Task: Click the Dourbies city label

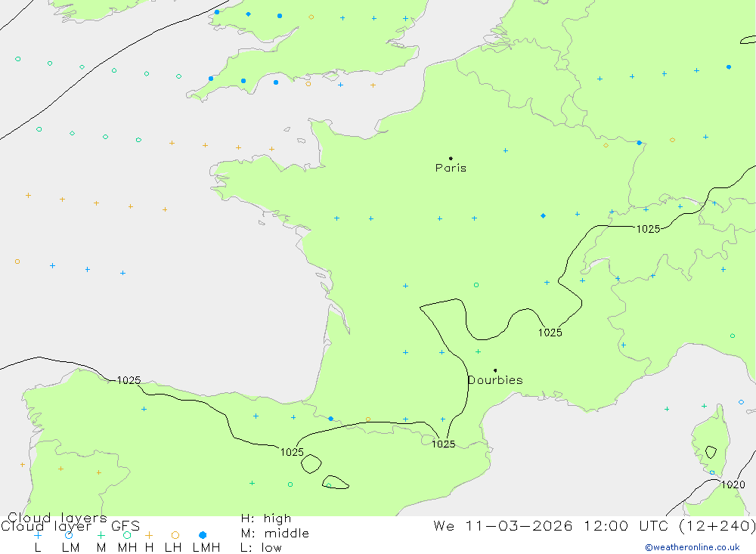Action: [495, 380]
